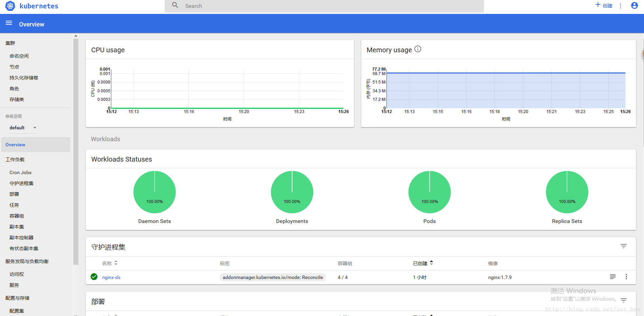This screenshot has height=316, width=644.
Task: Click 服务发现与负载均衡 section heading
Action: (x=27, y=261)
